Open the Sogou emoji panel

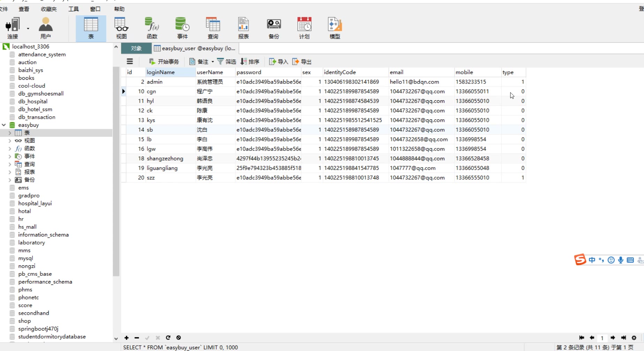pos(611,260)
